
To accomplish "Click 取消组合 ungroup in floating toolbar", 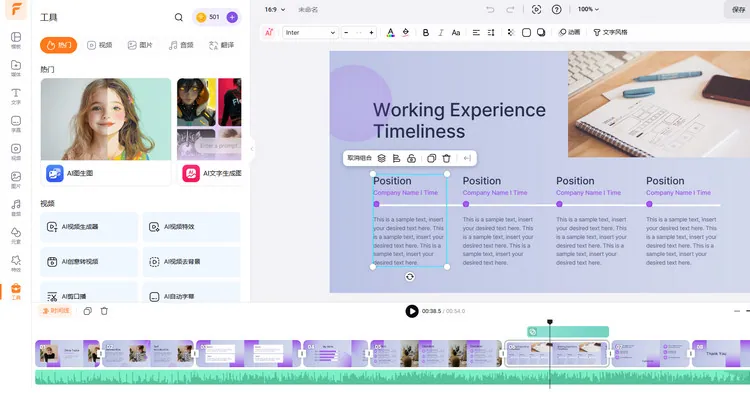I will pos(359,158).
